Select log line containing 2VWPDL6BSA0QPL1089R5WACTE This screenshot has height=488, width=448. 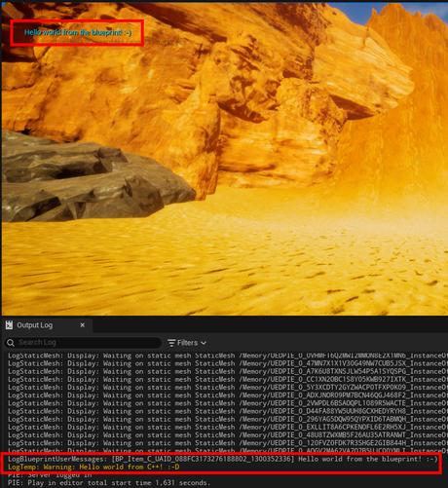[x=227, y=403]
